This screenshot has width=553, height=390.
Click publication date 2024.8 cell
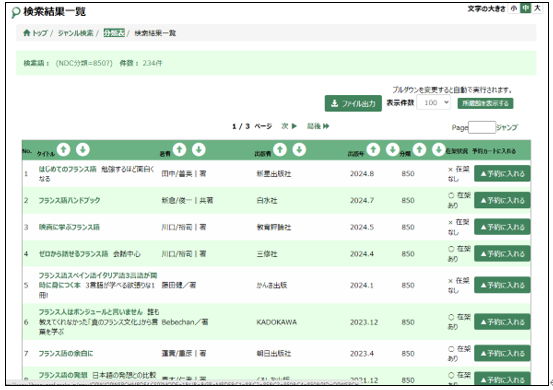click(x=362, y=173)
